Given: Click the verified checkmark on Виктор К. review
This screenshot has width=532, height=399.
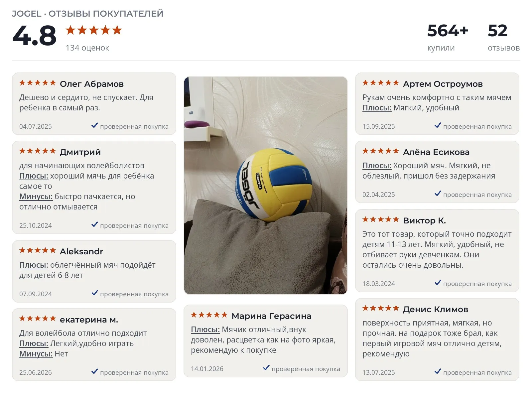Looking at the screenshot, I should (438, 283).
